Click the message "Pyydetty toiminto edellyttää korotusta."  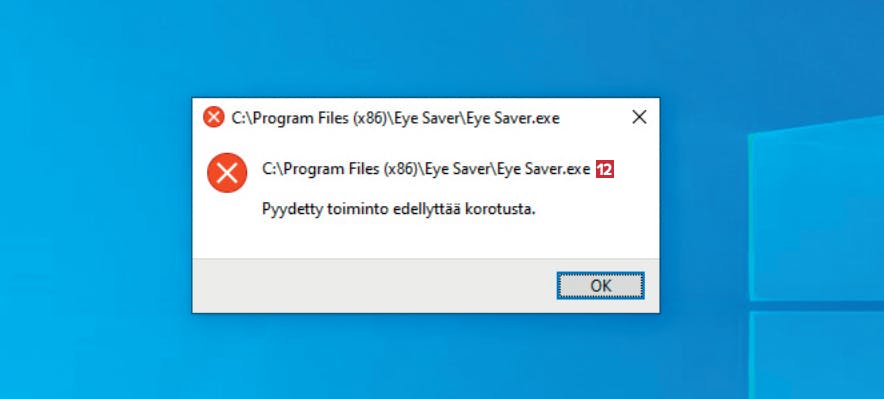point(399,210)
